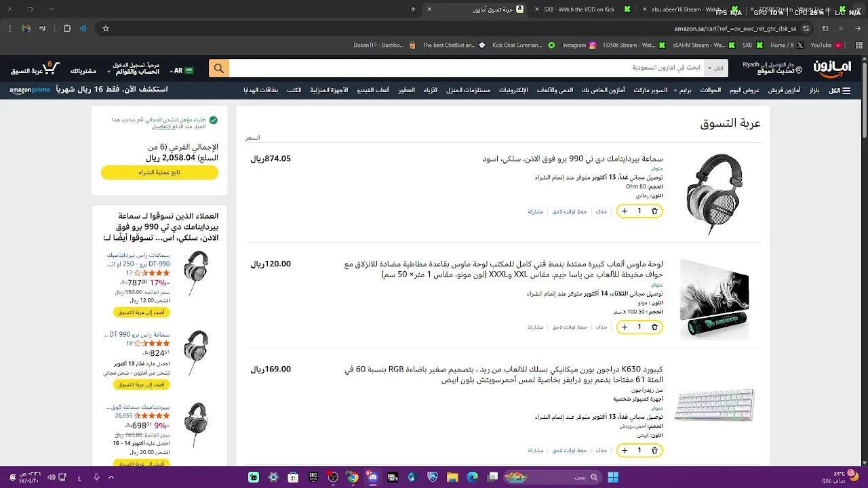
Task: Click the orange Amazon search magnifier button
Action: point(218,68)
